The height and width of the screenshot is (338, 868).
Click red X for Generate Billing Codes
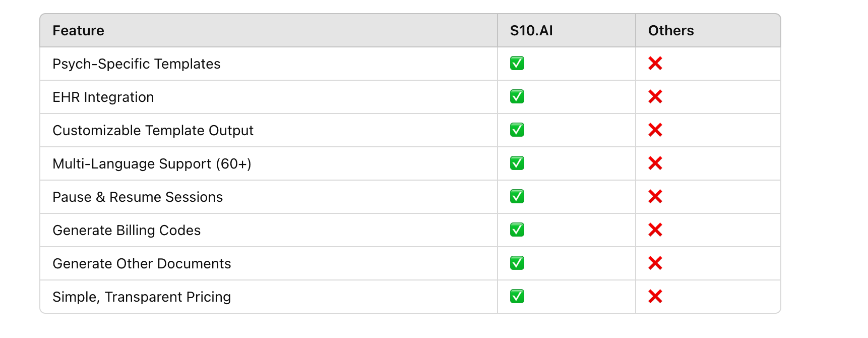click(655, 230)
